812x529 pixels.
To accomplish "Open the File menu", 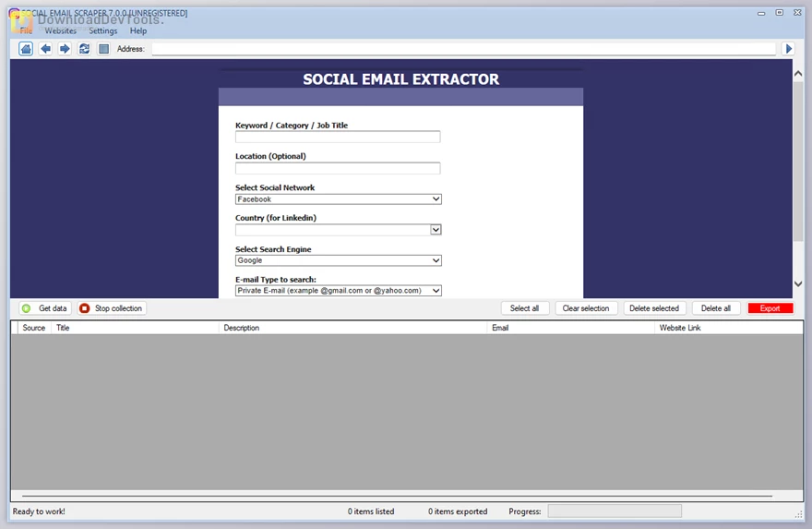I will 26,30.
